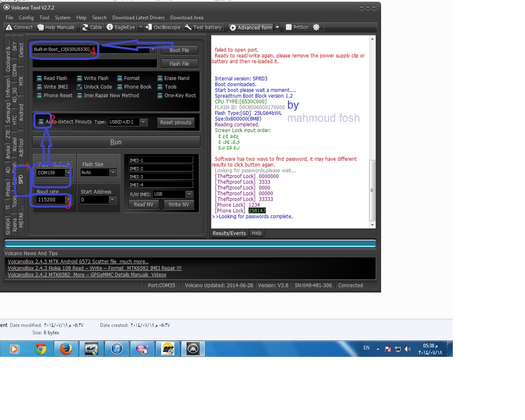Open the COM port dropdown
Viewport: 525px width, 420px height.
(x=68, y=173)
